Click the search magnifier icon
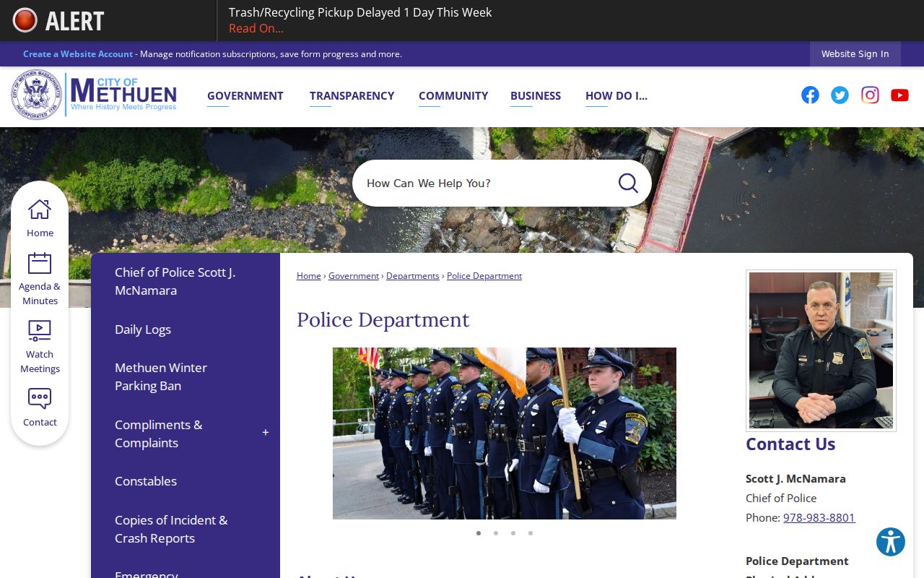The image size is (924, 578). coord(628,183)
